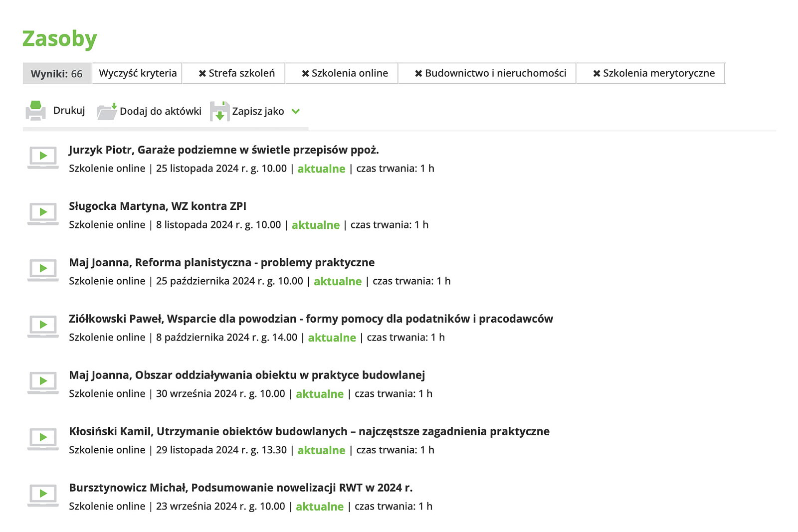Open Kłosiński Kamil, Utrzymanie obiektów budowlanych
798x532 pixels.
click(x=309, y=432)
